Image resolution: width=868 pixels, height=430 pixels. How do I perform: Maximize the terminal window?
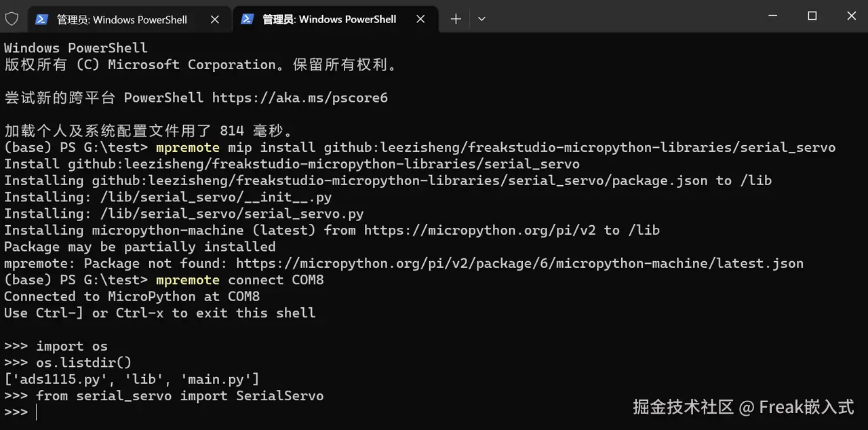click(812, 16)
